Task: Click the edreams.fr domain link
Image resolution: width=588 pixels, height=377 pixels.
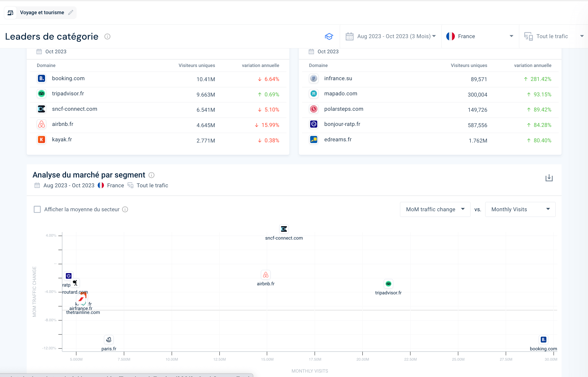Action: [x=338, y=139]
